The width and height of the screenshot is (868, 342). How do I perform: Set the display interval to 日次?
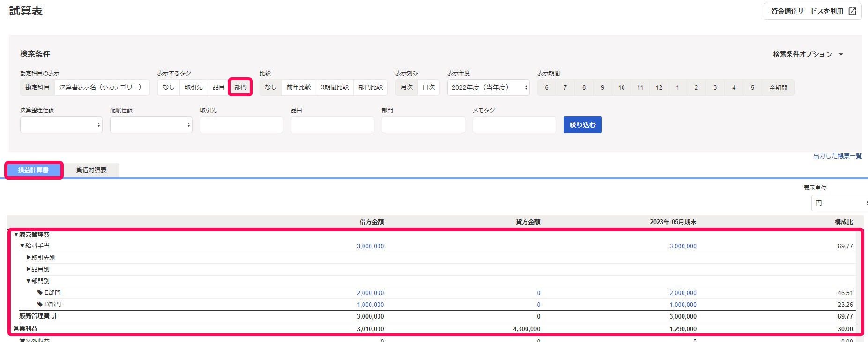[x=429, y=87]
